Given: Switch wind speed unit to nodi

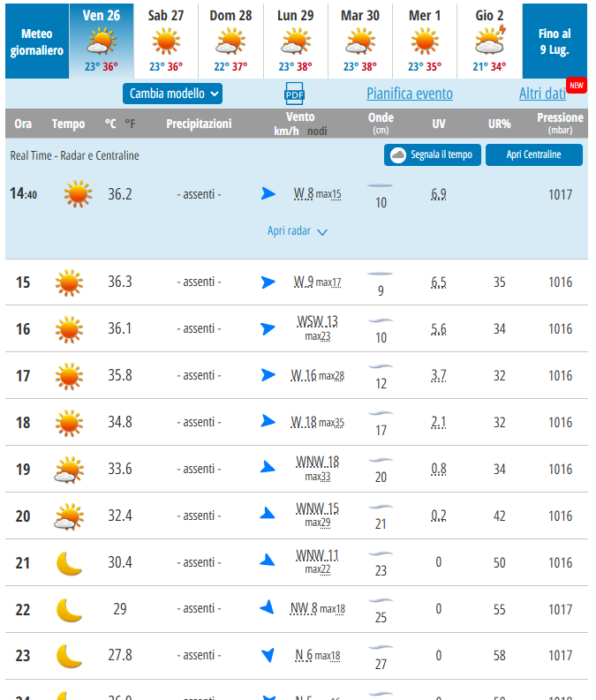Looking at the screenshot, I should tap(317, 132).
